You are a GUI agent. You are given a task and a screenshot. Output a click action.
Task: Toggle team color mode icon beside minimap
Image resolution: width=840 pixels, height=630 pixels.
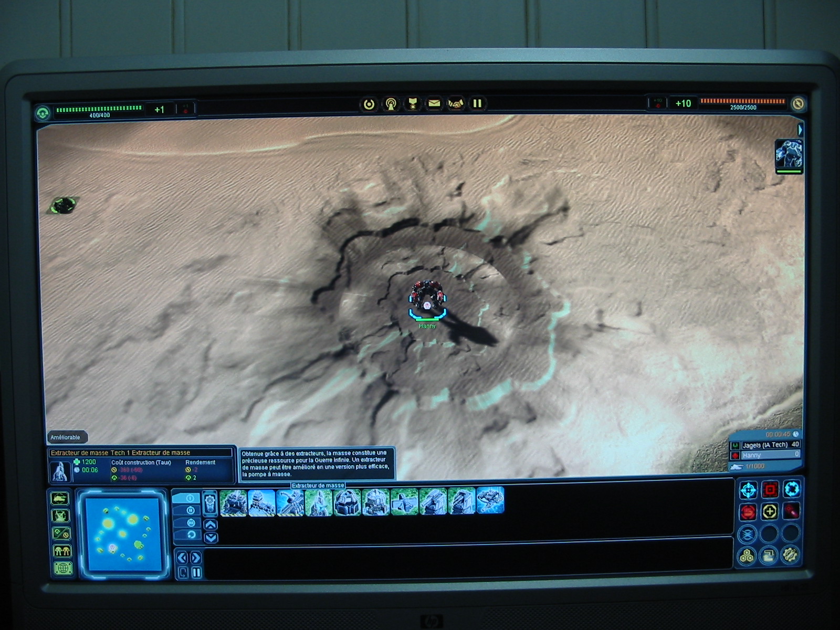click(x=61, y=551)
